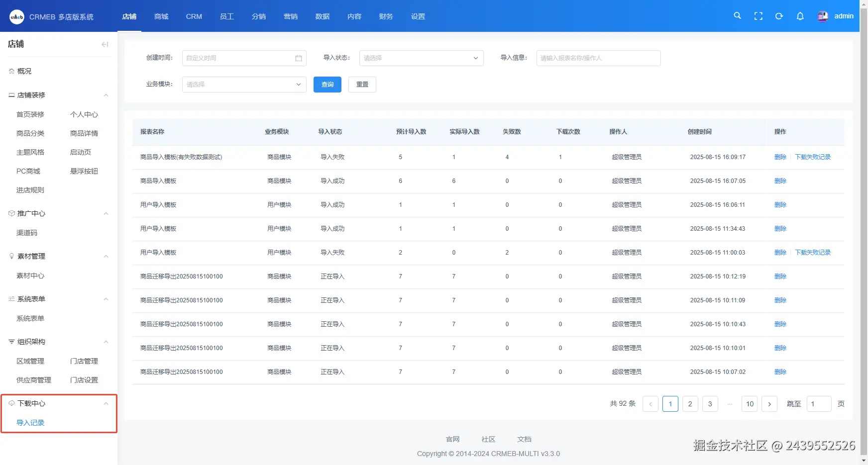Viewport: 868px width, 465px height.
Task: Open 门店管理 in sidebar
Action: pos(84,361)
